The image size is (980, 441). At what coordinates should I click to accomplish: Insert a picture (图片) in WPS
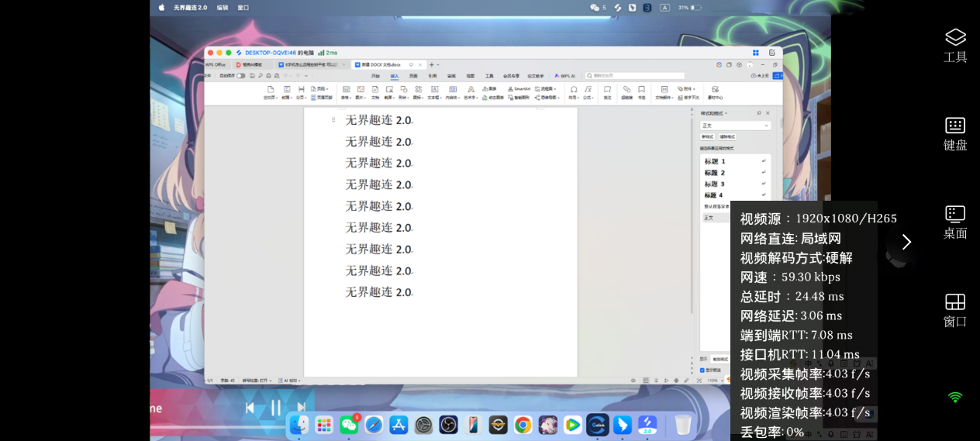coord(361,94)
